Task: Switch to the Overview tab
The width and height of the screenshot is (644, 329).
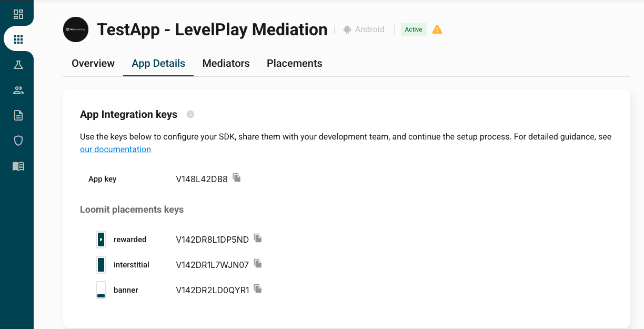Action: click(93, 64)
